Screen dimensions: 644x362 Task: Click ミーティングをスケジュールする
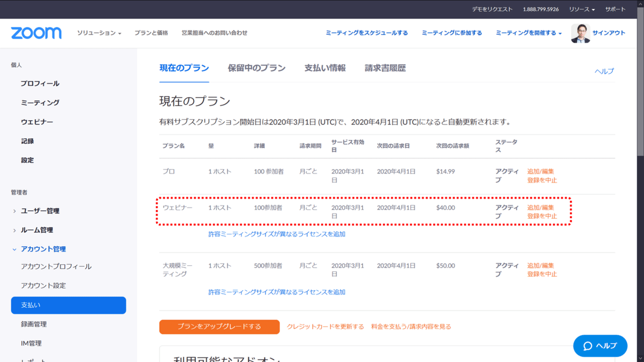(x=367, y=33)
